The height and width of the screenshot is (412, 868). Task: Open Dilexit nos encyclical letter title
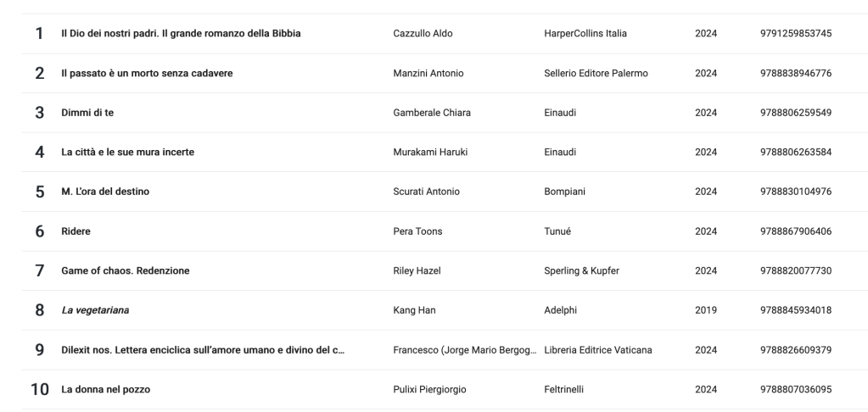pyautogui.click(x=204, y=350)
